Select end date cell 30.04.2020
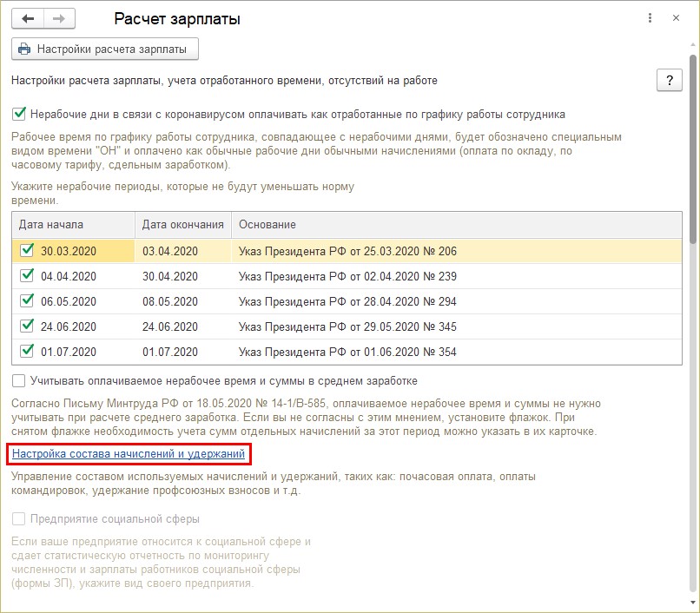700x613 pixels. click(x=183, y=276)
